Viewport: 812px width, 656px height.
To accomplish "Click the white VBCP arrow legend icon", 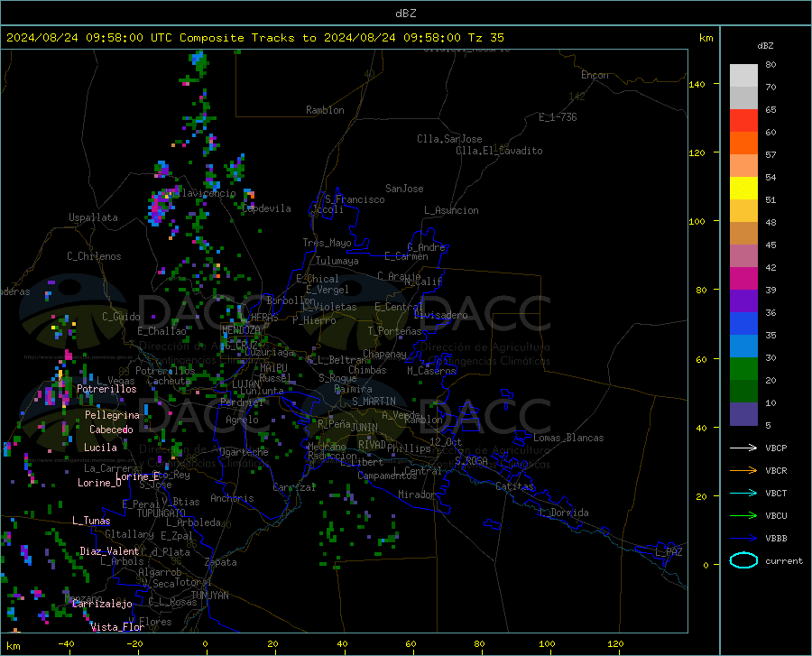I will pos(743,448).
